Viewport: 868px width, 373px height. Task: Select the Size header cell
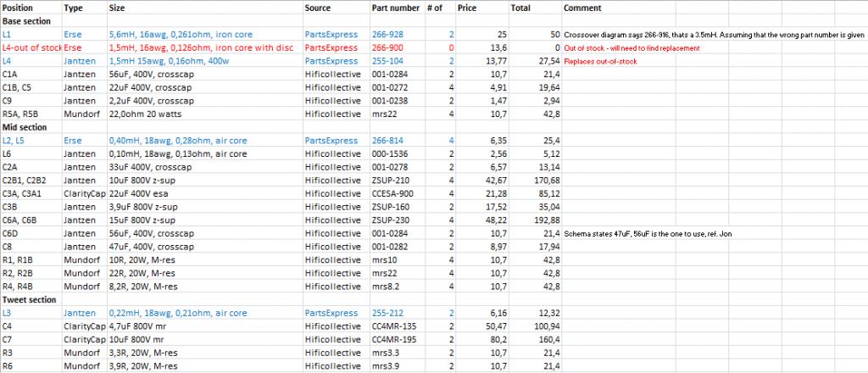click(x=205, y=8)
